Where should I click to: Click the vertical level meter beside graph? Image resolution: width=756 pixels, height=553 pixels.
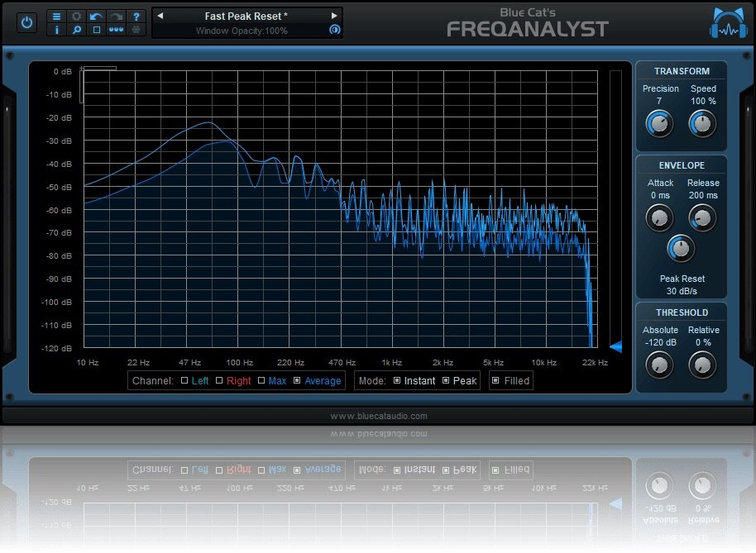pos(615,208)
